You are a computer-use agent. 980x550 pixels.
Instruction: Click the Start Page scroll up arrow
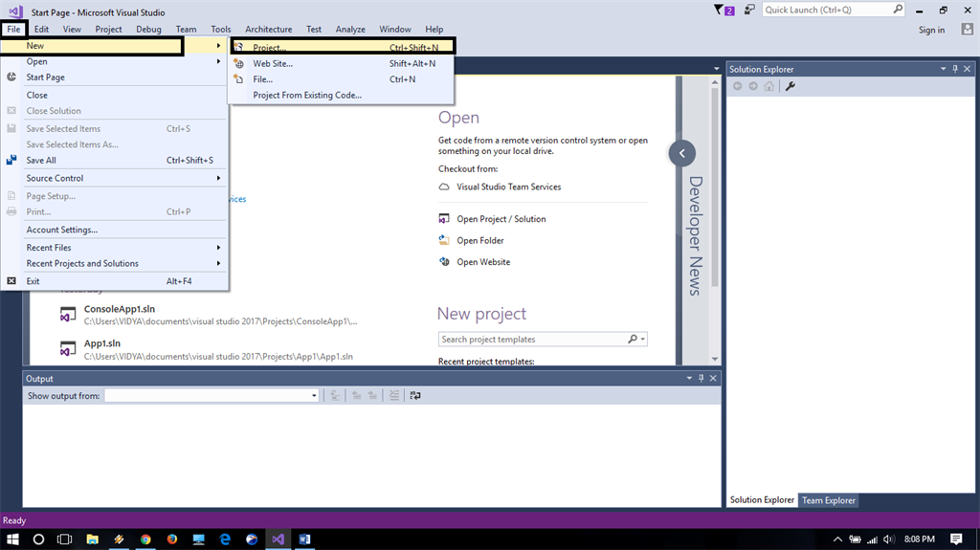pos(715,82)
